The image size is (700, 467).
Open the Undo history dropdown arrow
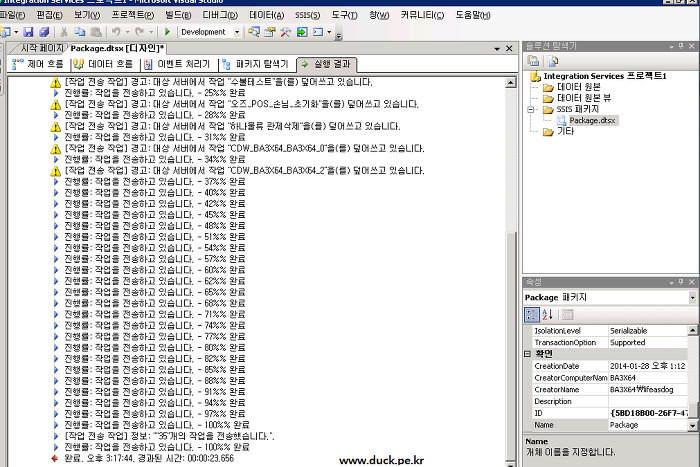click(128, 32)
